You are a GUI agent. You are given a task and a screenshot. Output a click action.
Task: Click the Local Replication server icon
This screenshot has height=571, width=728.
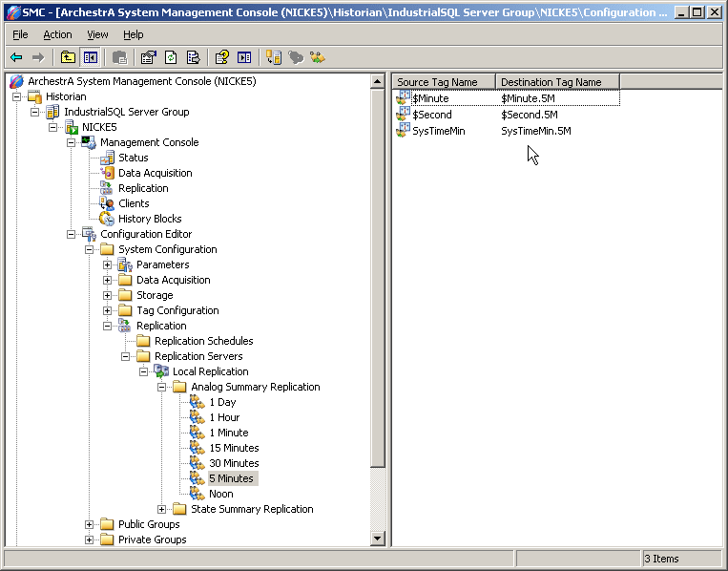click(161, 371)
